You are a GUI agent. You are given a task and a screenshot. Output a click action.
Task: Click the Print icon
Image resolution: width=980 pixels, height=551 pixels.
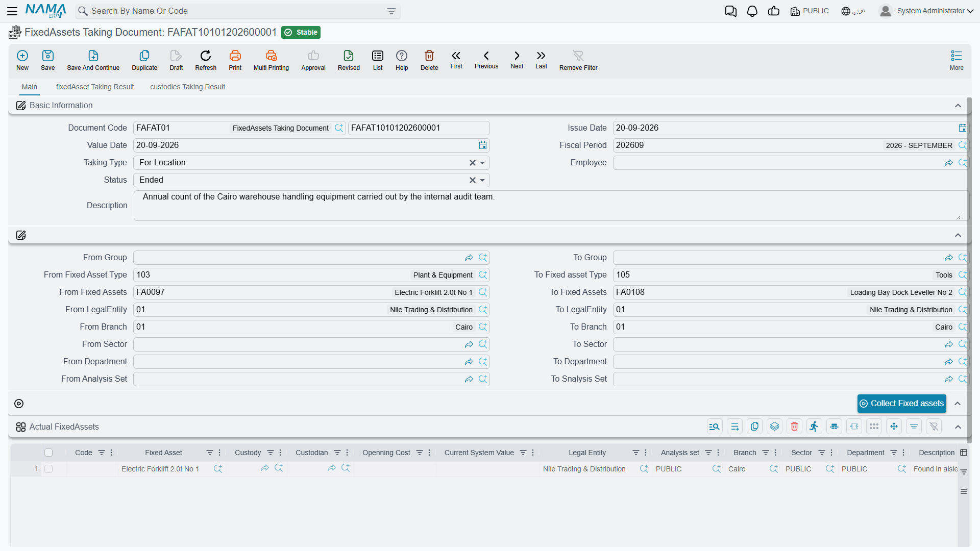click(235, 60)
